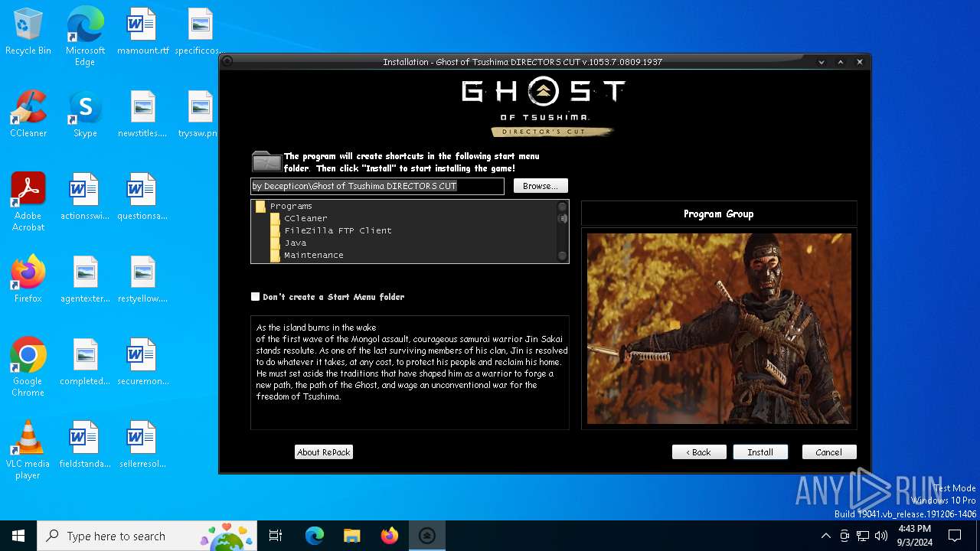Open fieldstanda document on desktop
This screenshot has height=551, width=980.
point(85,445)
